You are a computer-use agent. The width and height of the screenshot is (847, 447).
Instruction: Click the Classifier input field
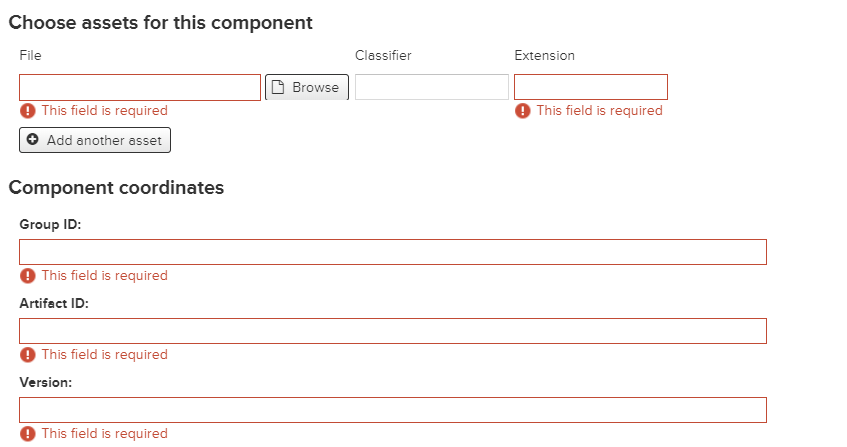(x=432, y=87)
